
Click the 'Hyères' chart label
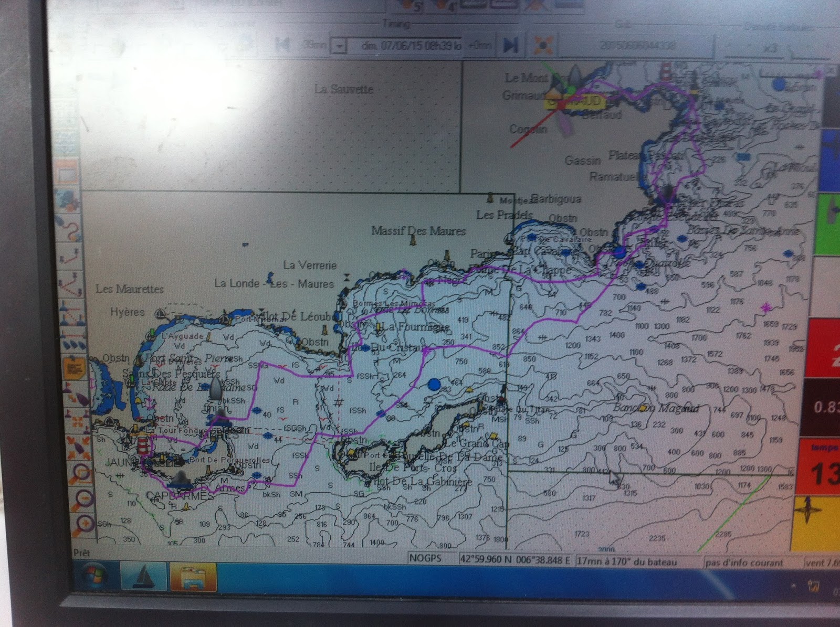[128, 312]
